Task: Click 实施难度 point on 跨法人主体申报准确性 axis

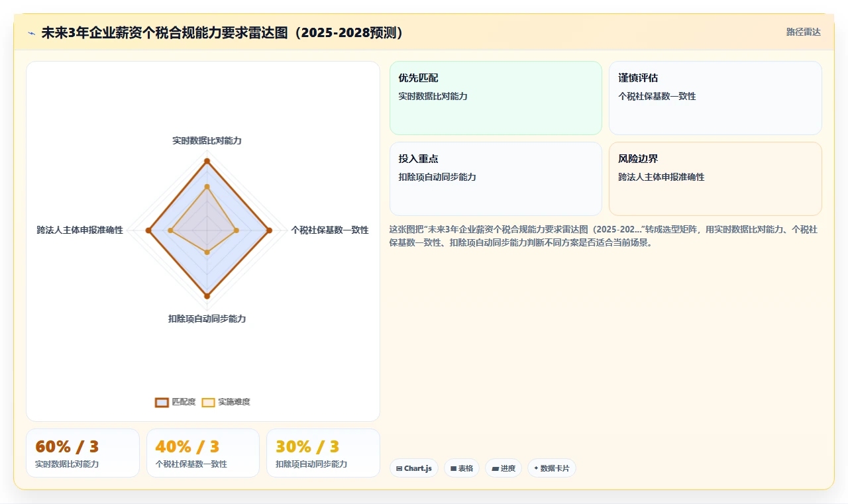Action: click(170, 230)
